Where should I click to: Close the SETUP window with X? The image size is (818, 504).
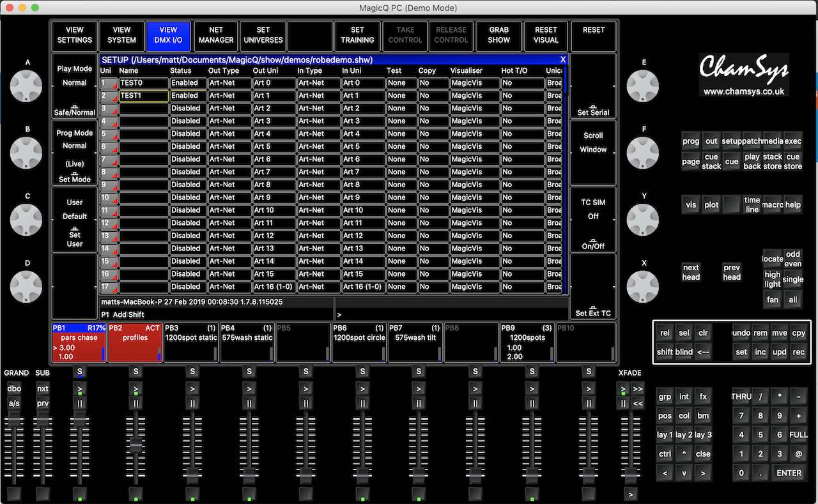coord(562,60)
